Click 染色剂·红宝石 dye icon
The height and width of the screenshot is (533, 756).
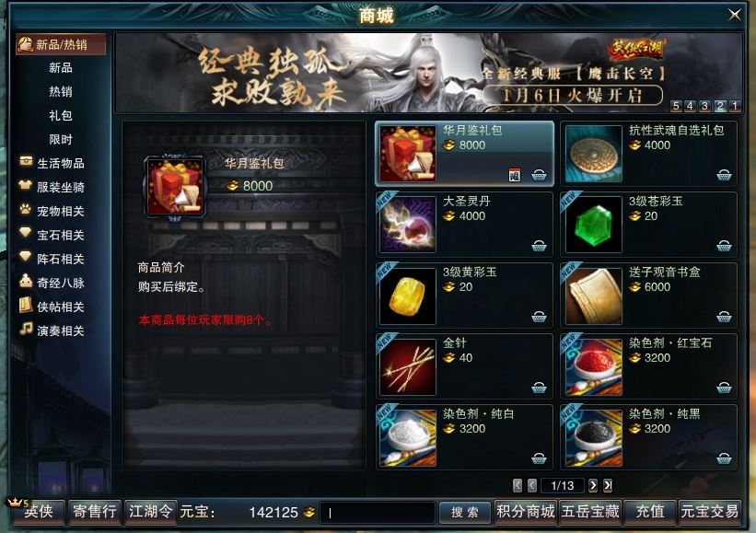[594, 366]
